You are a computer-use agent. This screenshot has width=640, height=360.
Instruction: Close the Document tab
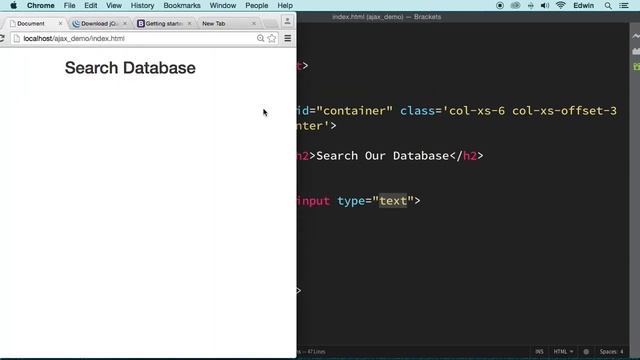coord(60,24)
